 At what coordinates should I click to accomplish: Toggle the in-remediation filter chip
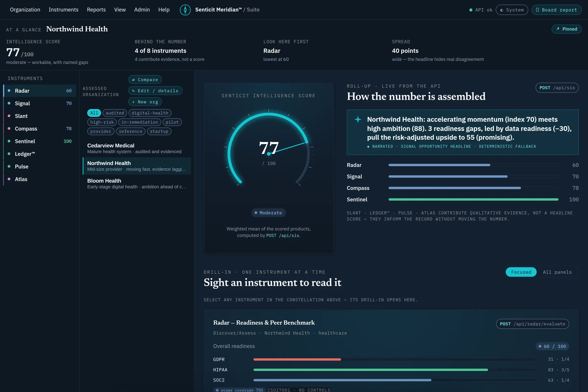tap(140, 122)
